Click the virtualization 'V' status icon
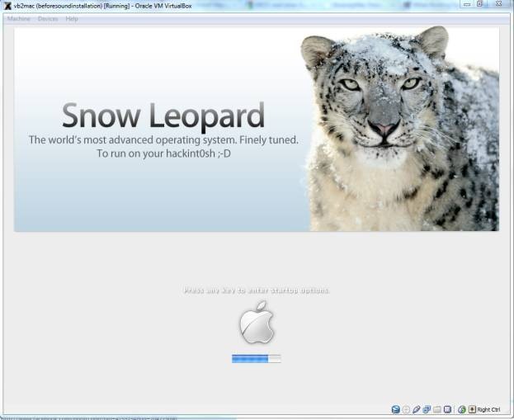This screenshot has height=420, width=514. (447, 409)
